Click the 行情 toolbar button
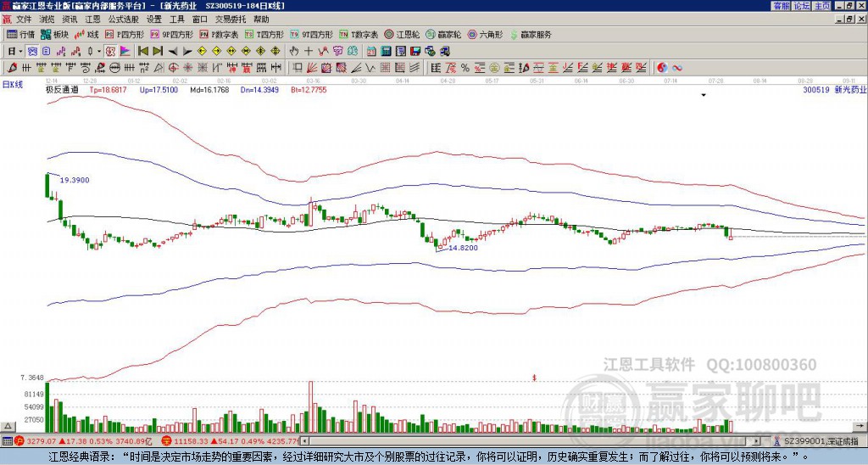 click(x=20, y=34)
